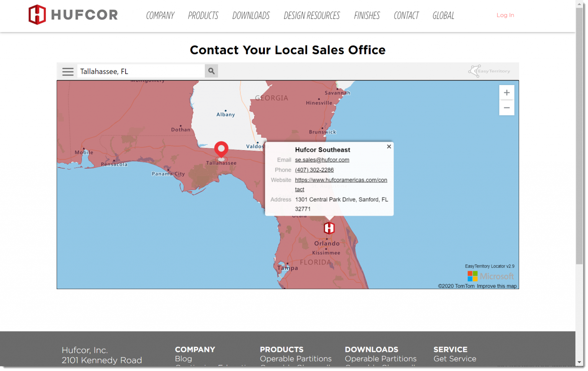Select the Hufcor H marker near Orlando
Screen dimensions: 588x371
[x=329, y=228]
